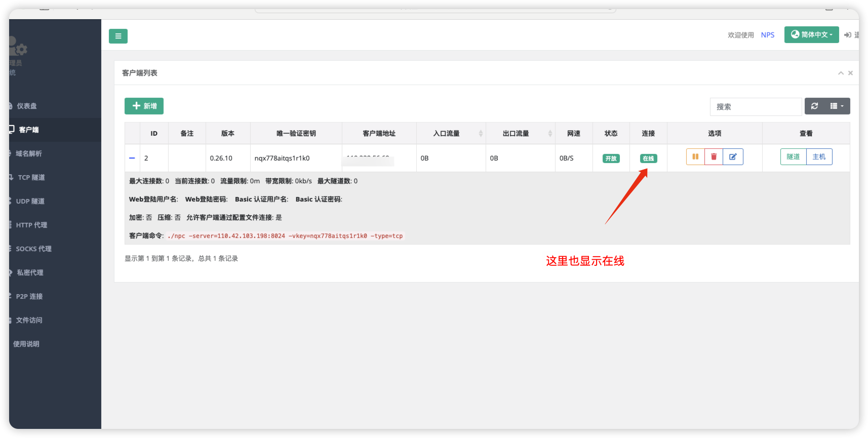Image resolution: width=868 pixels, height=438 pixels.
Task: View hosts with the 主机 button
Action: pyautogui.click(x=819, y=156)
